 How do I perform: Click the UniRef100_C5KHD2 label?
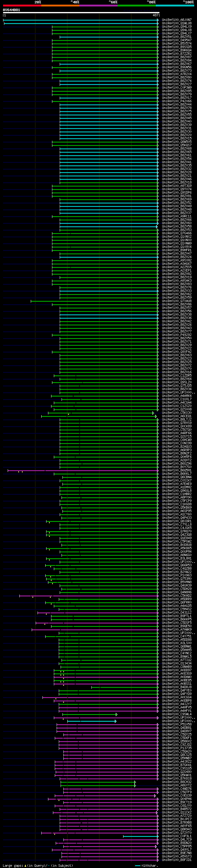pos(176,595)
